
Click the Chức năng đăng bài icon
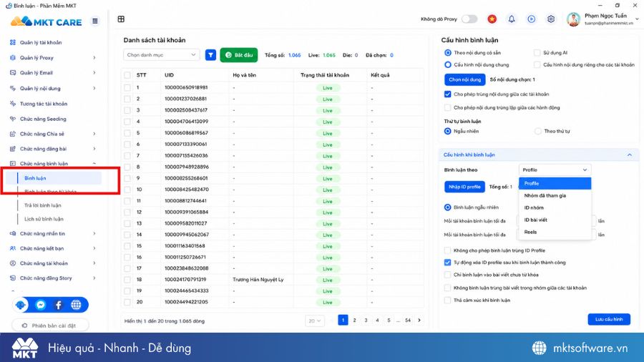[13, 149]
